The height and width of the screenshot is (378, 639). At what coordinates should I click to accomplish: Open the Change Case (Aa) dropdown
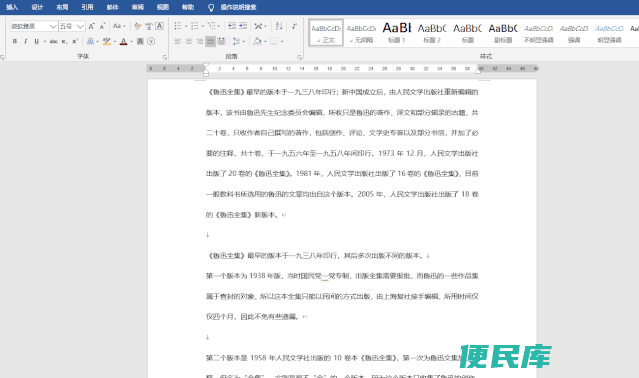[119, 26]
